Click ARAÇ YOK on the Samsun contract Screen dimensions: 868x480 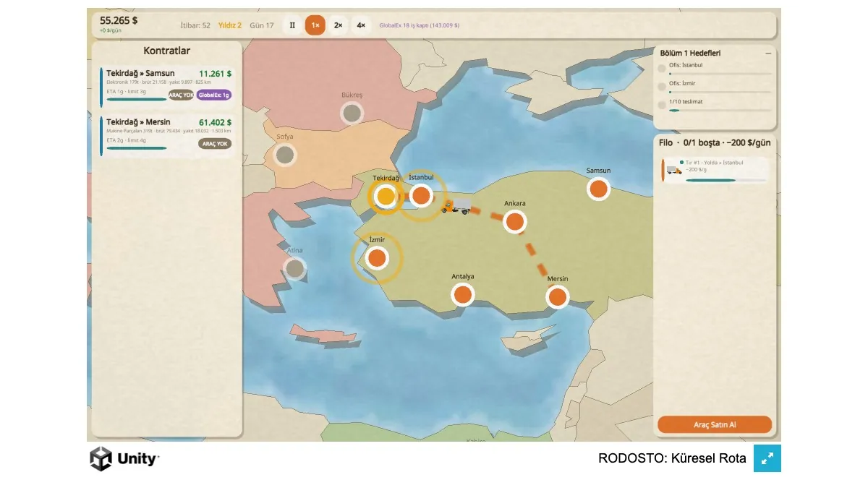click(x=181, y=95)
